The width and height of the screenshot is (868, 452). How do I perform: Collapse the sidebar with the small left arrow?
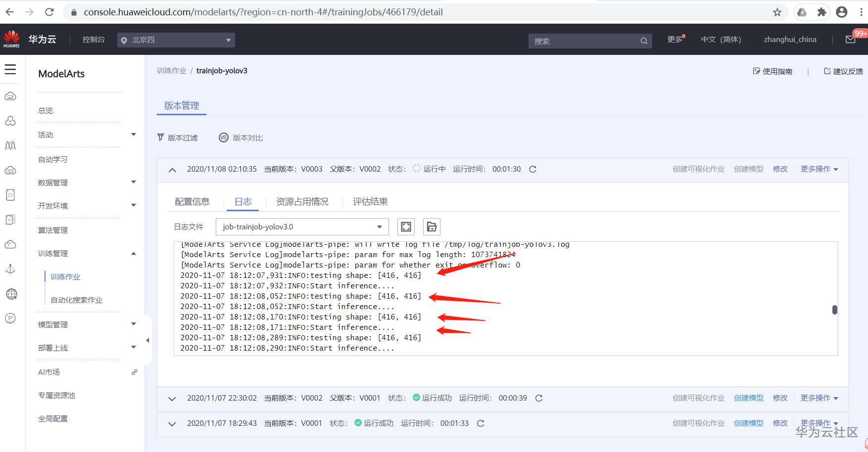tap(147, 340)
